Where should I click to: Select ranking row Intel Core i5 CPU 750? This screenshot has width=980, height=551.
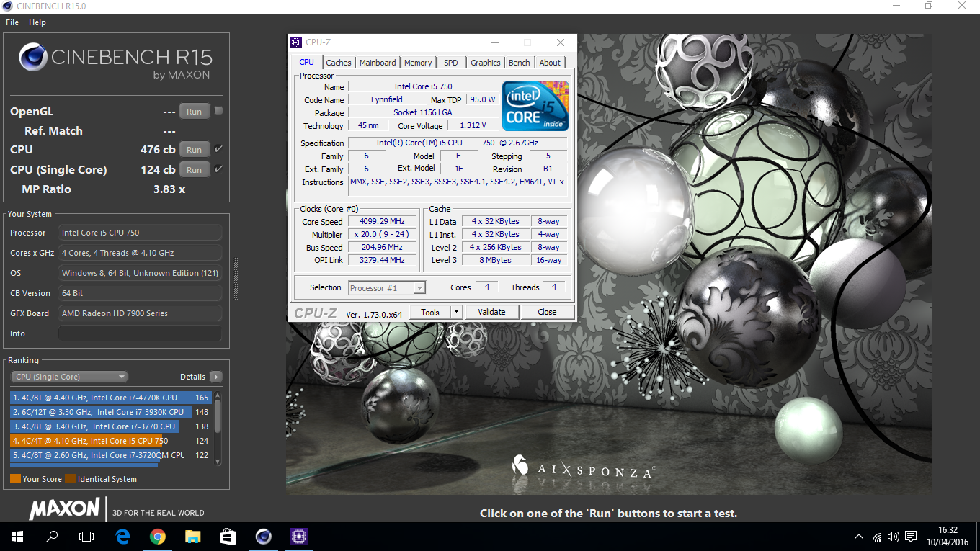pos(110,441)
